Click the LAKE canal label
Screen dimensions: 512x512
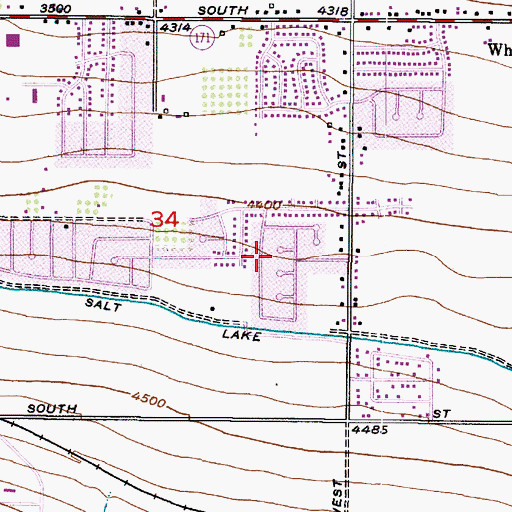point(242,335)
